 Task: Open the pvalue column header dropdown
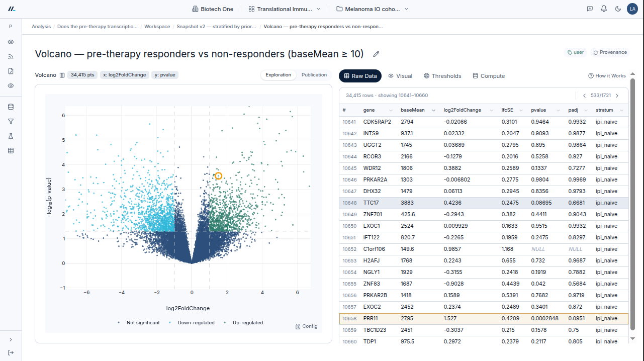point(558,110)
